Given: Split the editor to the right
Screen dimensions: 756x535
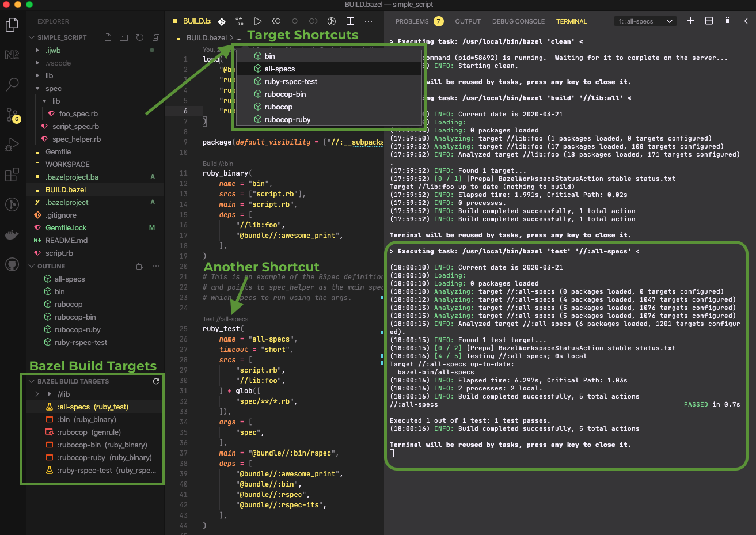Looking at the screenshot, I should (350, 21).
